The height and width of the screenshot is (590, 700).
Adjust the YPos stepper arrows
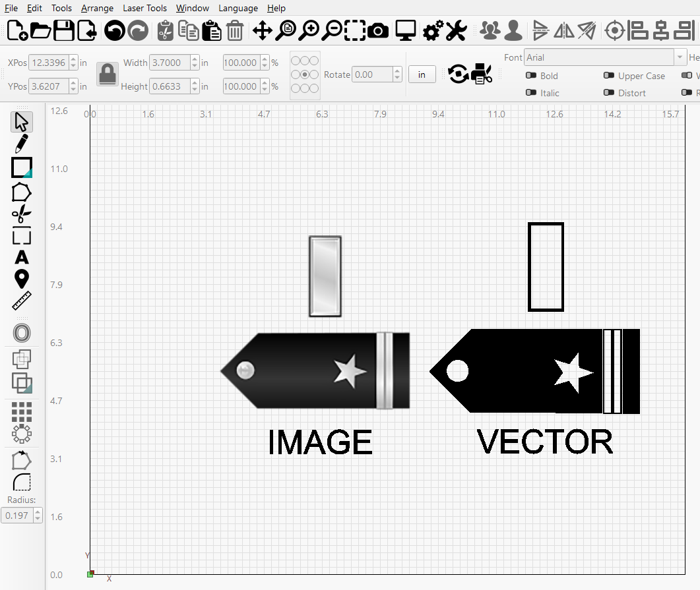(x=73, y=86)
